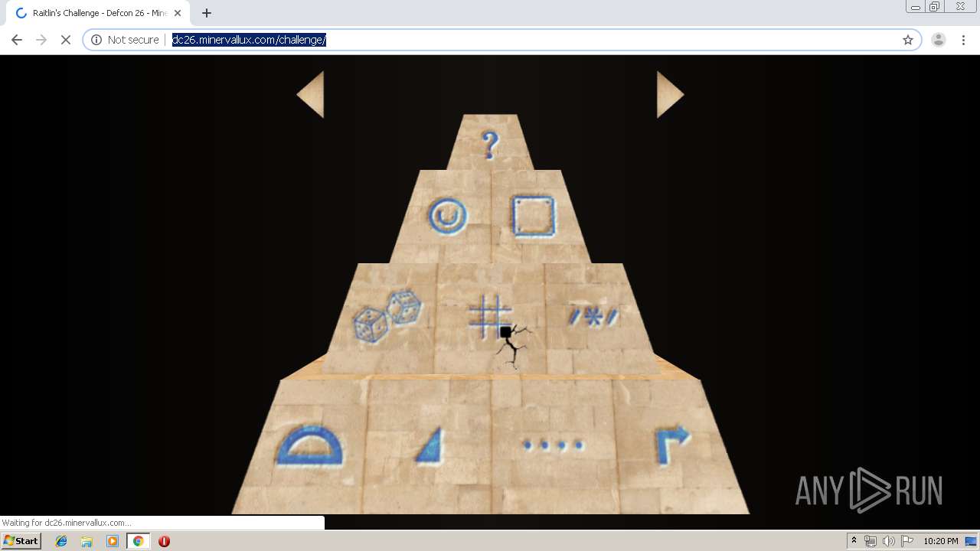Open the File Explorer taskbar icon
The image size is (980, 551).
point(87,541)
